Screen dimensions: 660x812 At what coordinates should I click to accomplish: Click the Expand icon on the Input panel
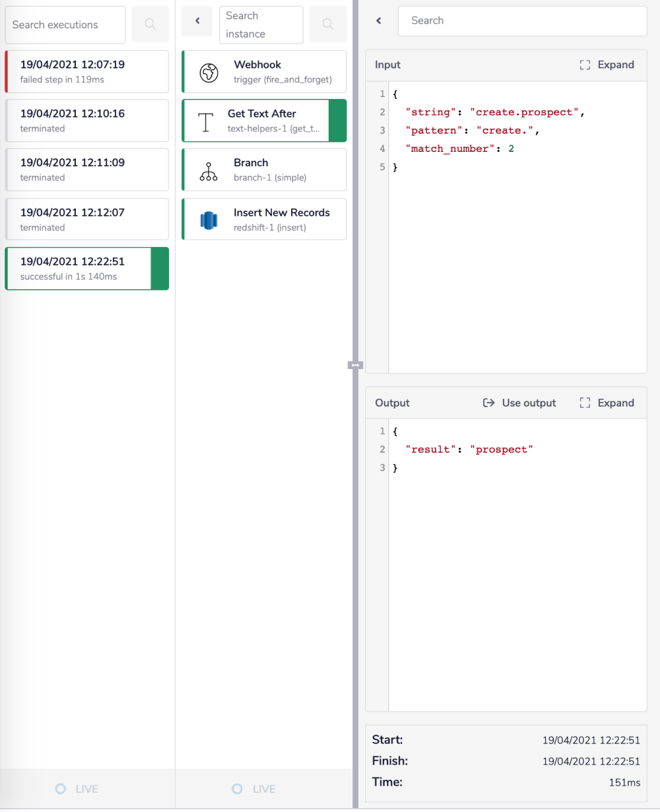click(x=585, y=65)
